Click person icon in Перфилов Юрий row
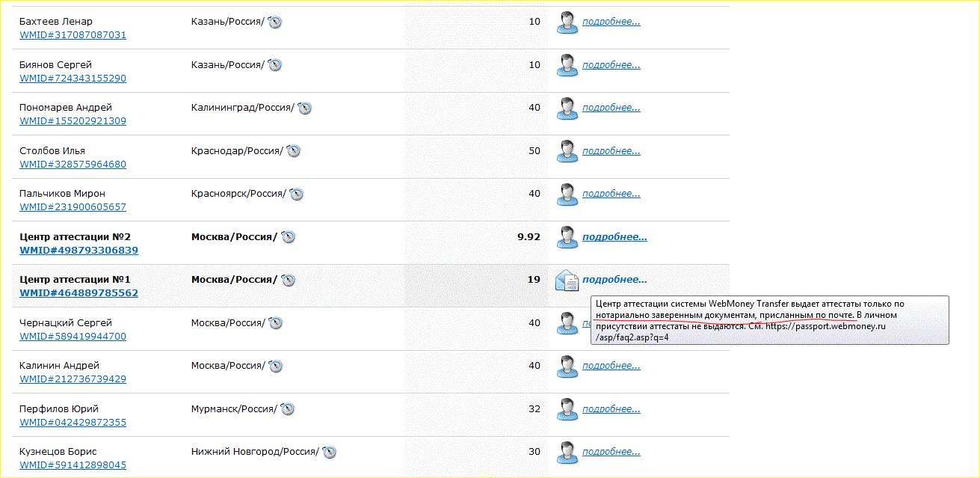 coord(567,409)
